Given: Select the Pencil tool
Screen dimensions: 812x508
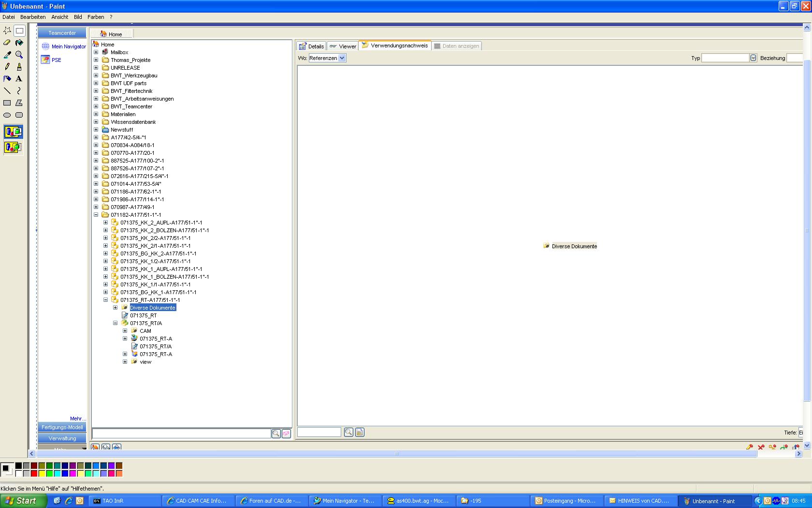Looking at the screenshot, I should pos(7,67).
